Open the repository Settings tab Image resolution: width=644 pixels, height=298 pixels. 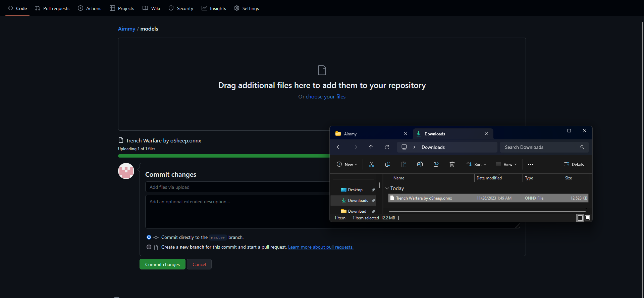(x=247, y=8)
